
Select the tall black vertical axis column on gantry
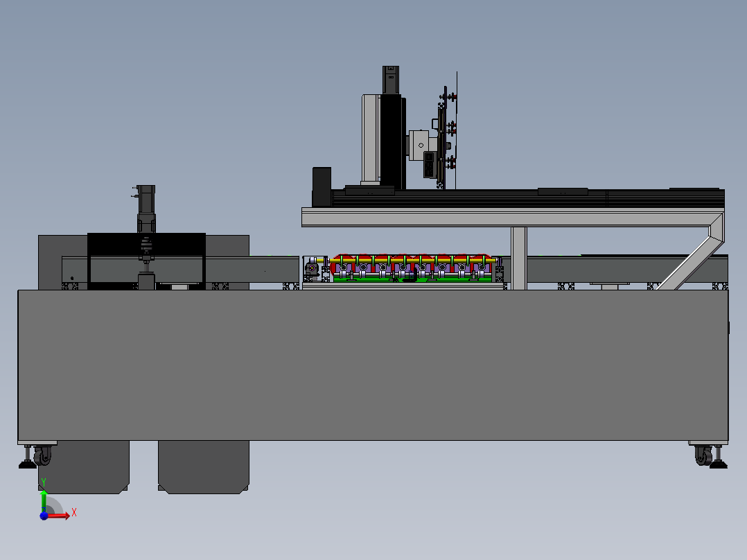click(x=392, y=141)
